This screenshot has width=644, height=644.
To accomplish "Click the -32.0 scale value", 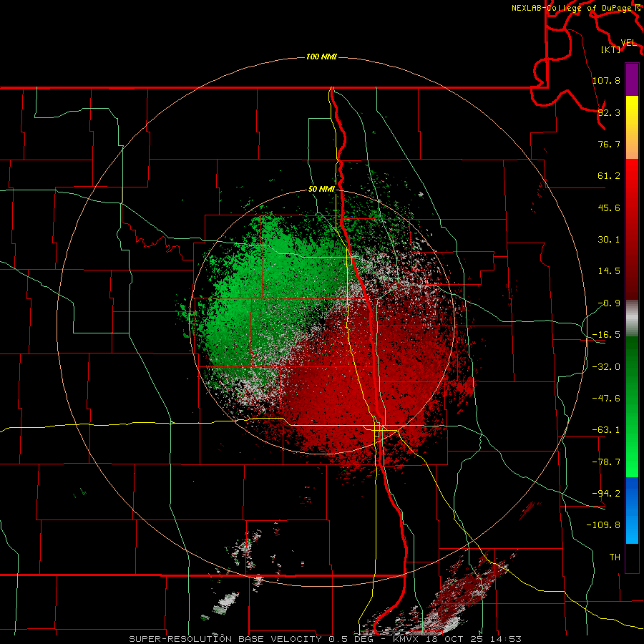I will [606, 367].
